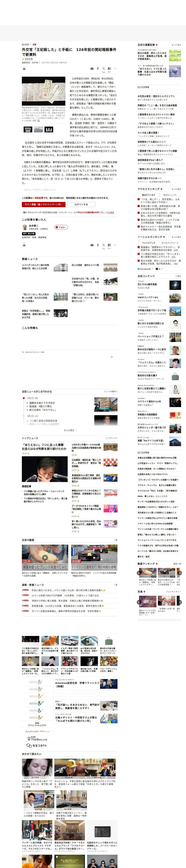Click the 記事 breadcrumb link
186x868 pixels.
click(34, 44)
